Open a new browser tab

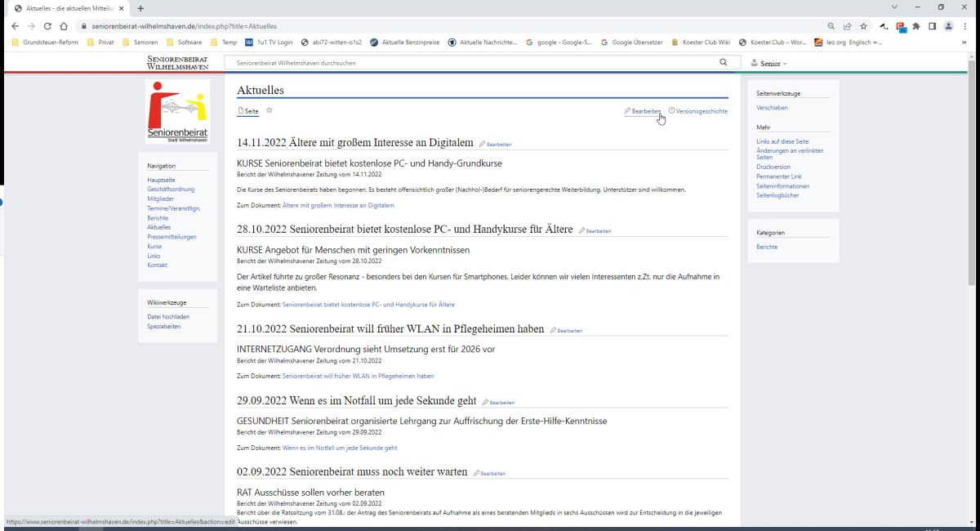[140, 8]
